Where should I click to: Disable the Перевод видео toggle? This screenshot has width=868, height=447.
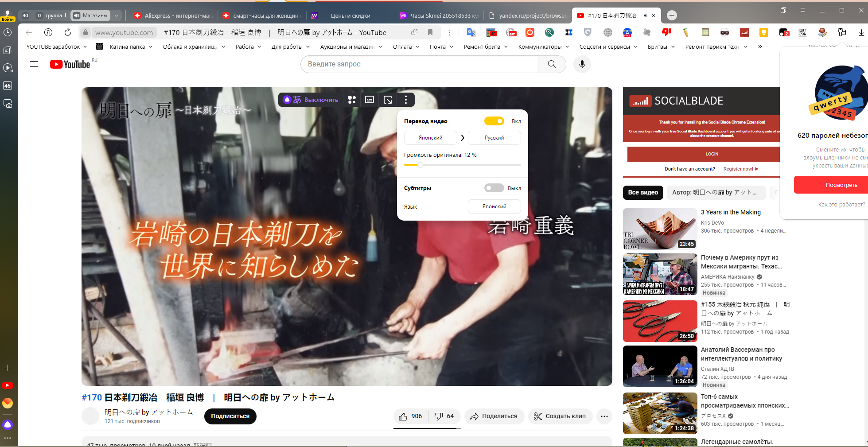pyautogui.click(x=494, y=121)
